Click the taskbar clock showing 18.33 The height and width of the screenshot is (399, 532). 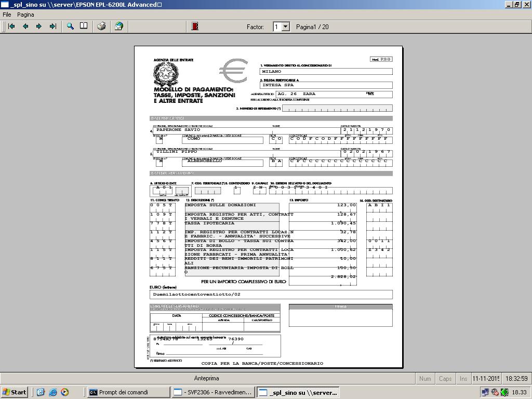click(519, 392)
